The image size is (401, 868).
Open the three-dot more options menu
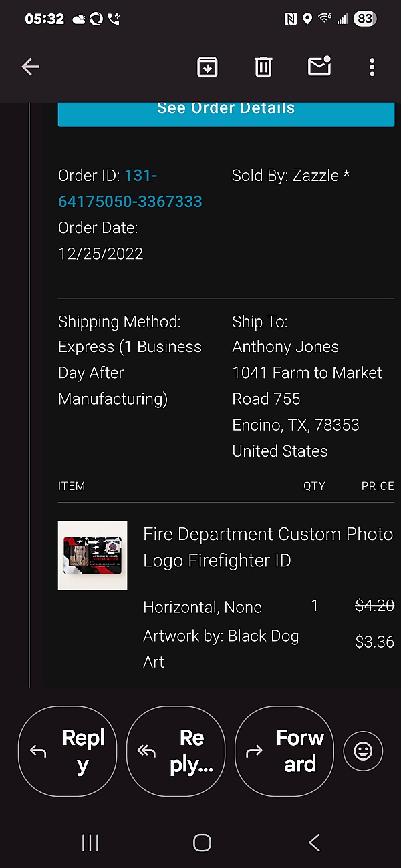tap(372, 67)
